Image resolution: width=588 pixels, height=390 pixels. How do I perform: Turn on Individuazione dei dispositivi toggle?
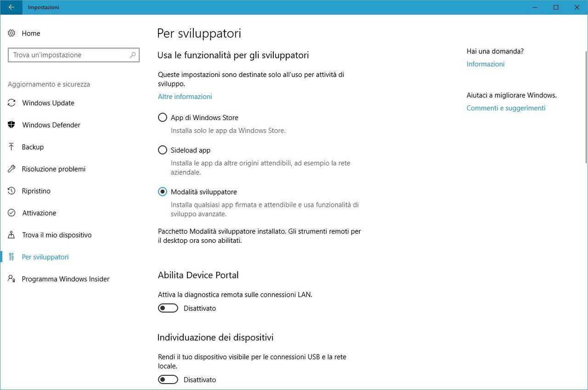pyautogui.click(x=168, y=380)
